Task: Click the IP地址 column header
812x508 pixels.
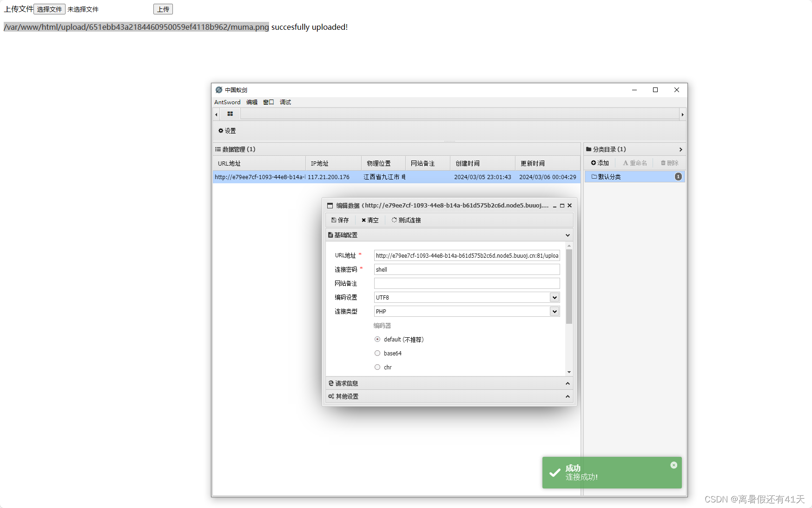Action: (333, 163)
